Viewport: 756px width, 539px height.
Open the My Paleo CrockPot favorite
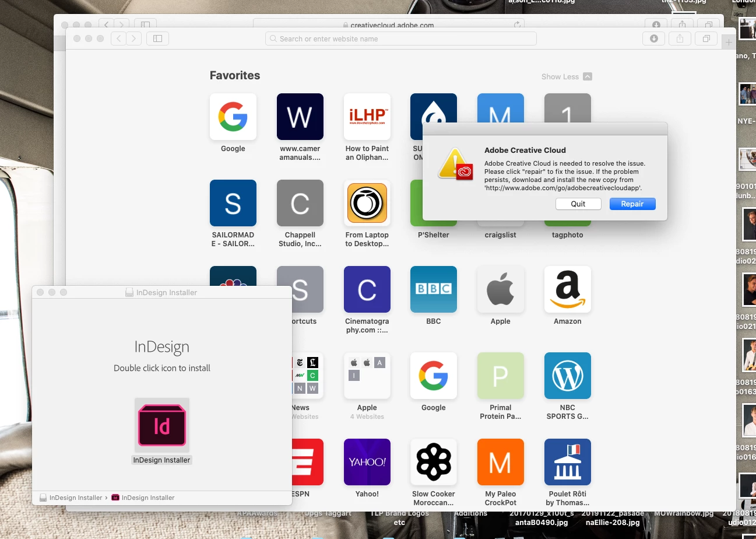[x=501, y=462]
